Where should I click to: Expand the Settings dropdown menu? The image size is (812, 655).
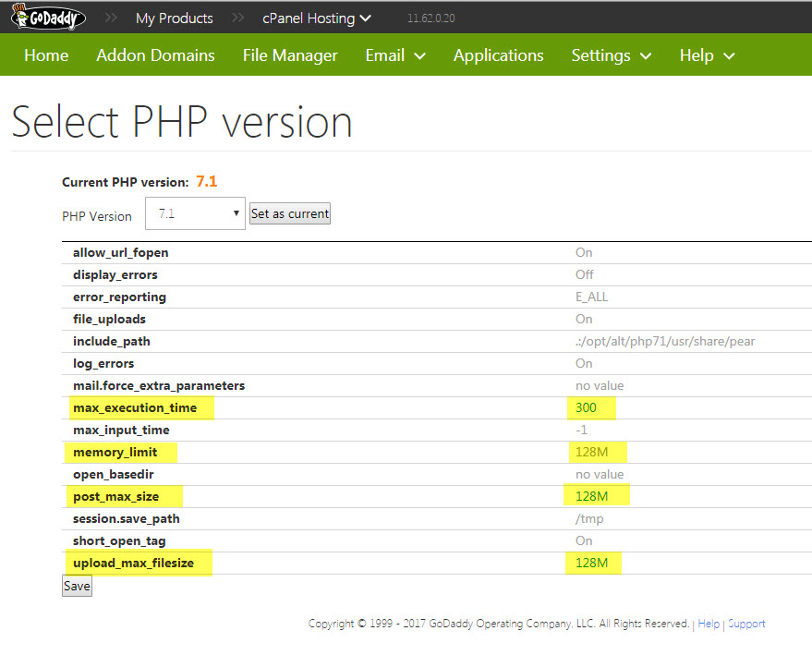611,55
